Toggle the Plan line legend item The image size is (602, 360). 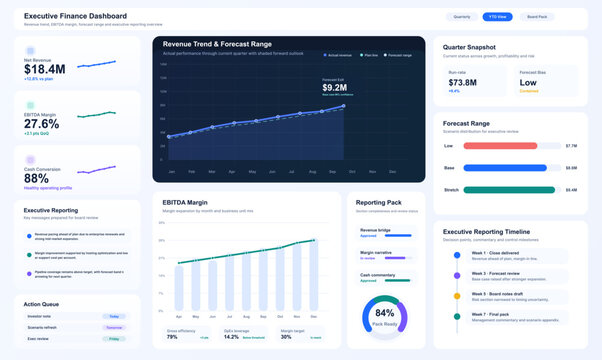pos(369,55)
